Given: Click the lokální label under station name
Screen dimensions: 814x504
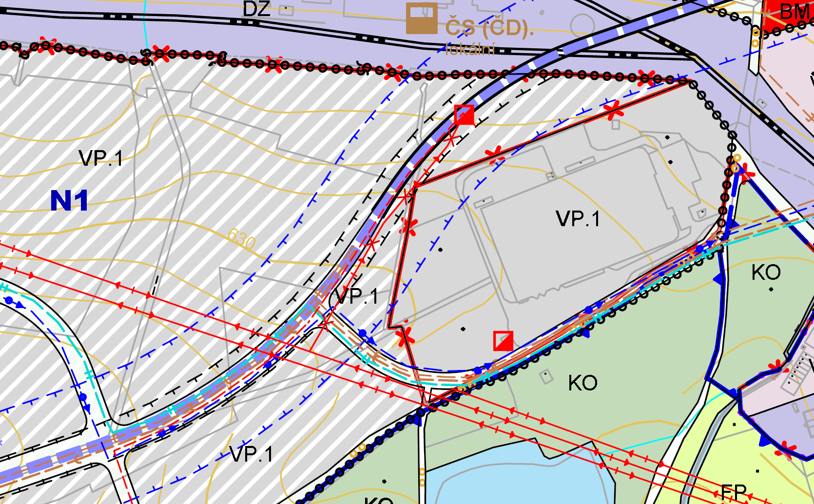Looking at the screenshot, I should tap(469, 49).
